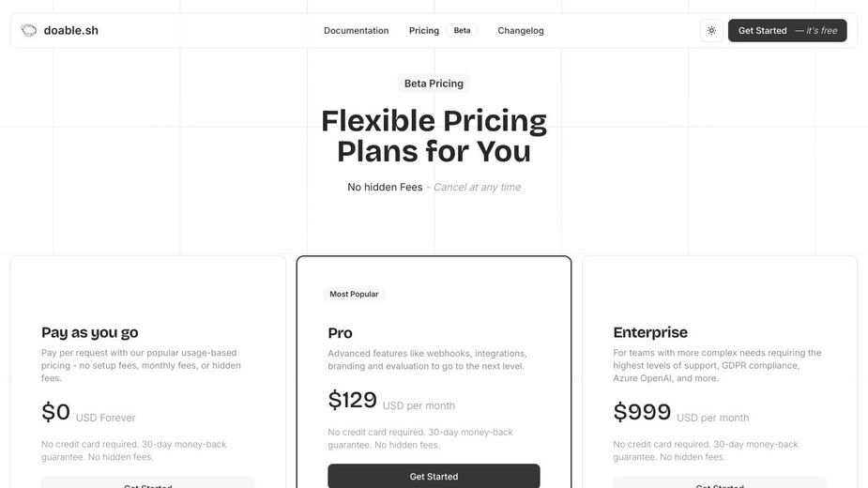Click the doable.sh logo icon
The height and width of the screenshot is (488, 868).
pyautogui.click(x=29, y=30)
